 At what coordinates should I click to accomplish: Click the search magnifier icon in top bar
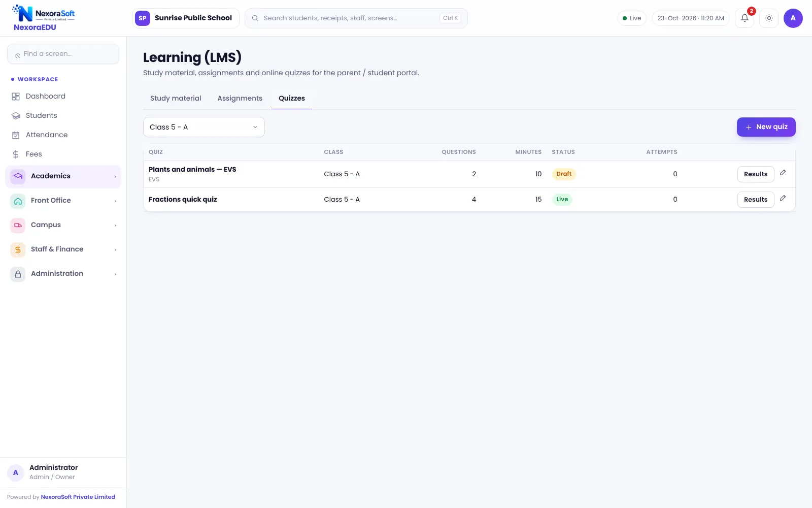pos(255,18)
